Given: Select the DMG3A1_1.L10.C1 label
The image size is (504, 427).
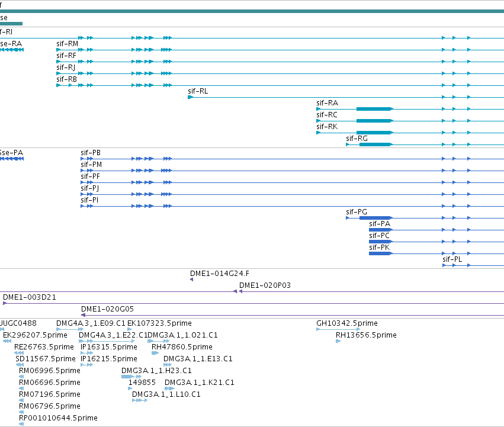Looking at the screenshot, I should 166,394.
